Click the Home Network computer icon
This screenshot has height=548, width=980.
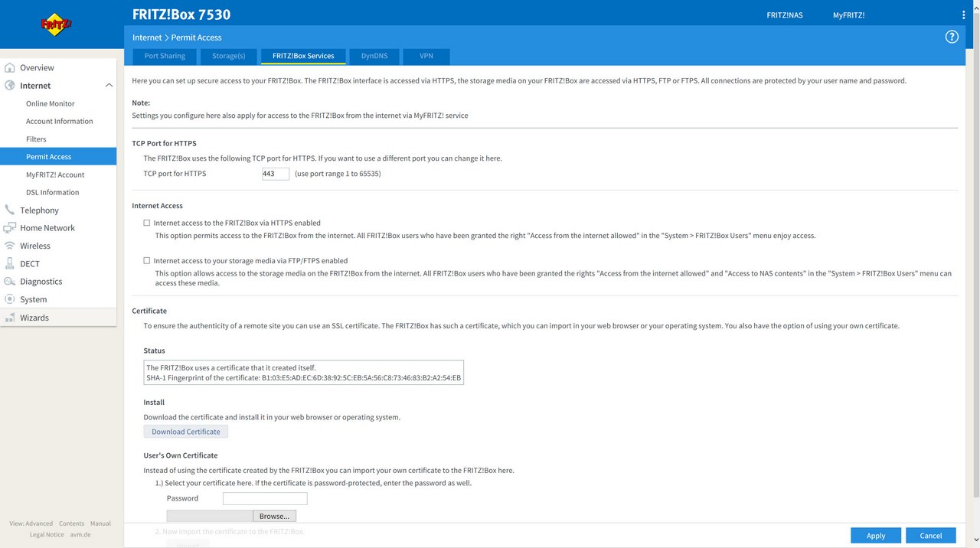click(10, 228)
